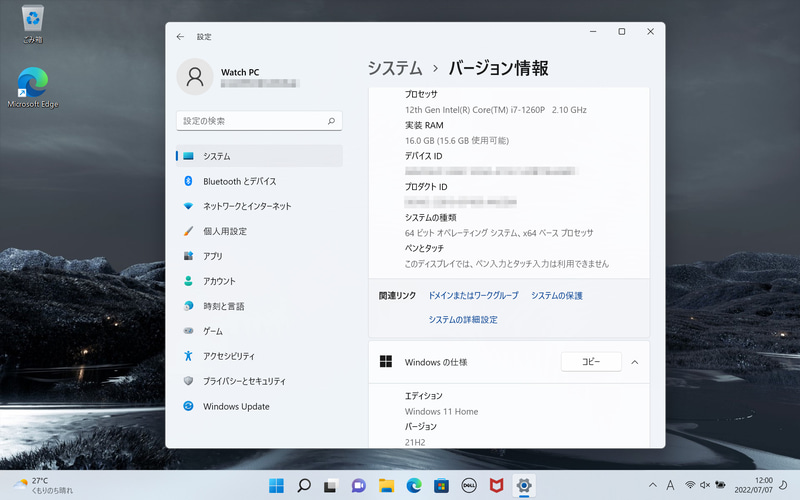Screen dimensions: 800x500
Task: Click the アカウント person icon
Action: [188, 281]
